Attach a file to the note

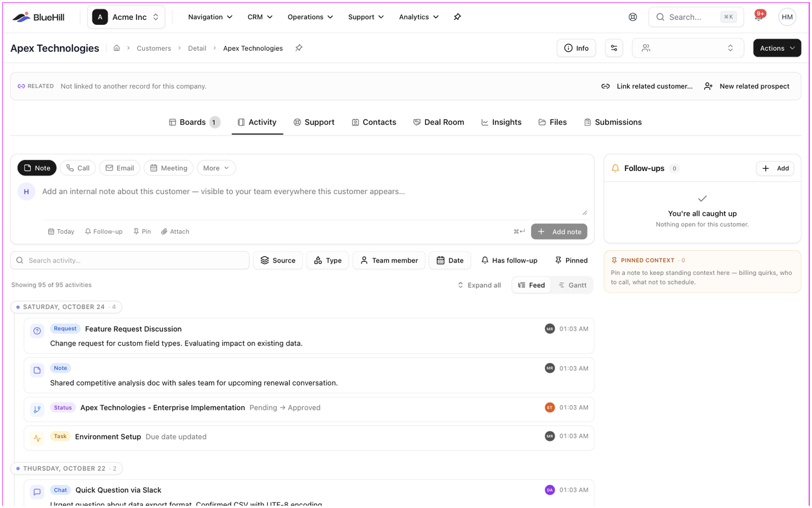point(175,231)
